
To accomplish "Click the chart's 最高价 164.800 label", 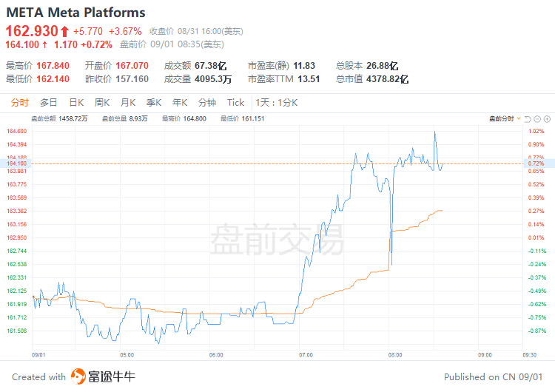I will (184, 118).
